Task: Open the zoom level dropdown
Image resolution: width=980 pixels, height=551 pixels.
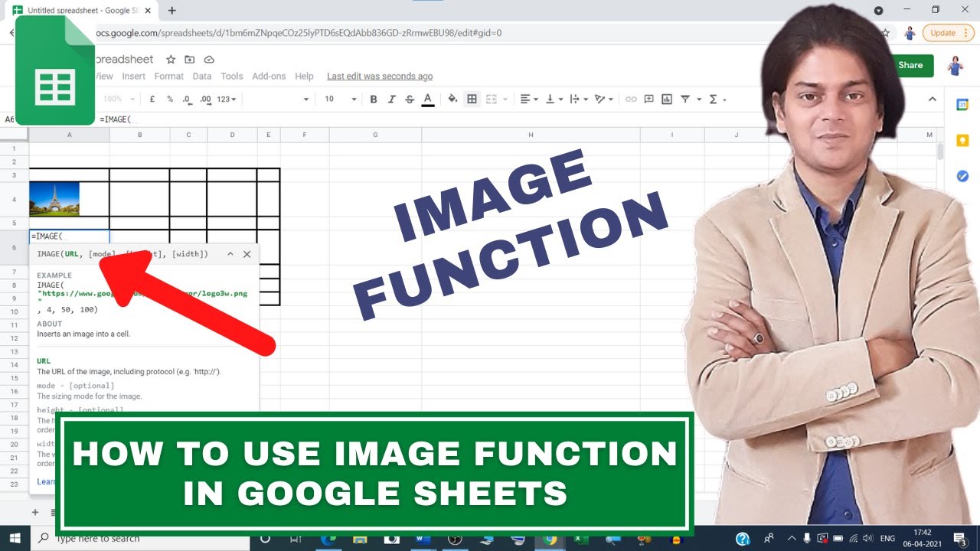Action: pos(119,99)
